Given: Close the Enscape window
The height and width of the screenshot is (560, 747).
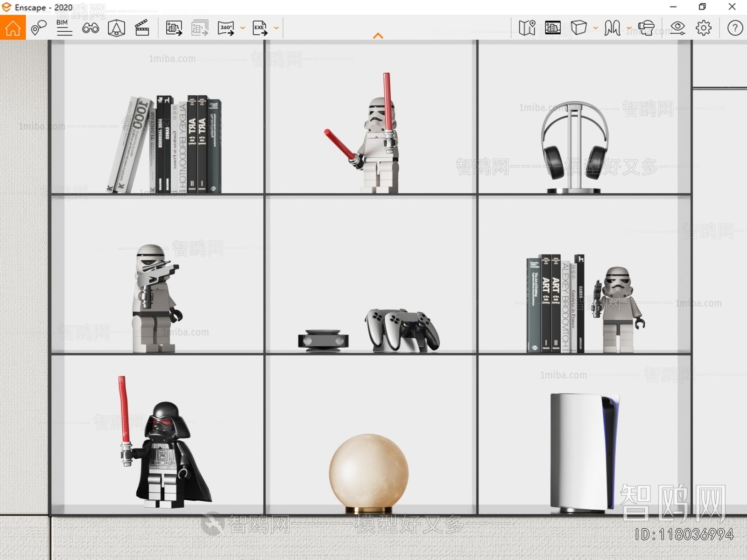Looking at the screenshot, I should pos(732,7).
